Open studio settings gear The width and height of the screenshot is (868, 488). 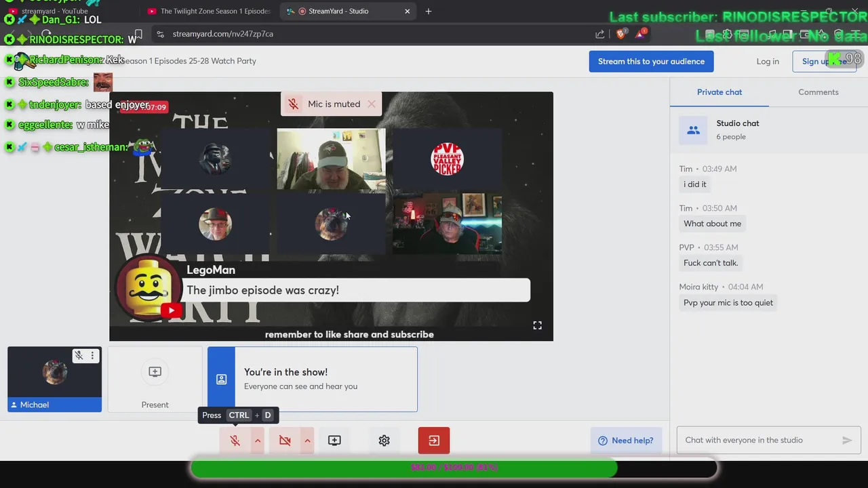[x=384, y=441]
